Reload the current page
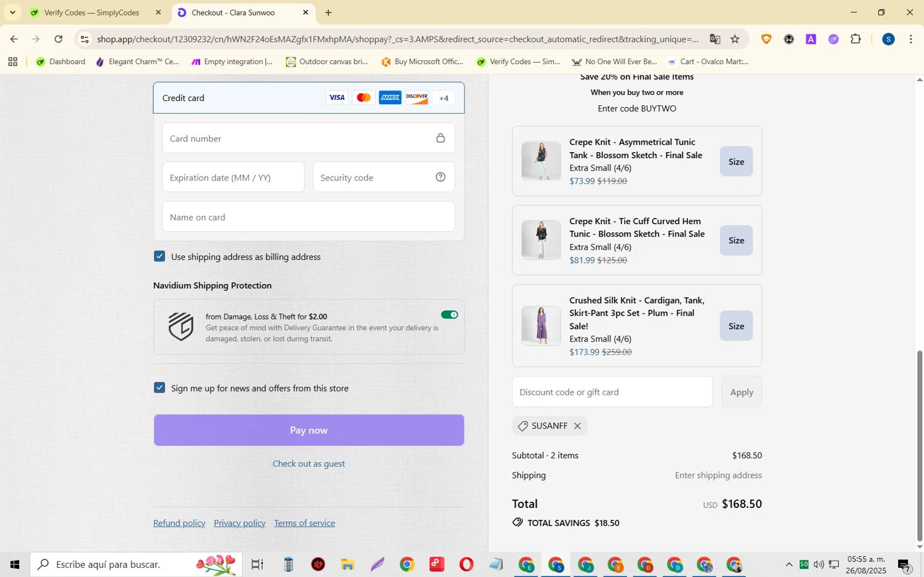The image size is (924, 577). coord(59,39)
